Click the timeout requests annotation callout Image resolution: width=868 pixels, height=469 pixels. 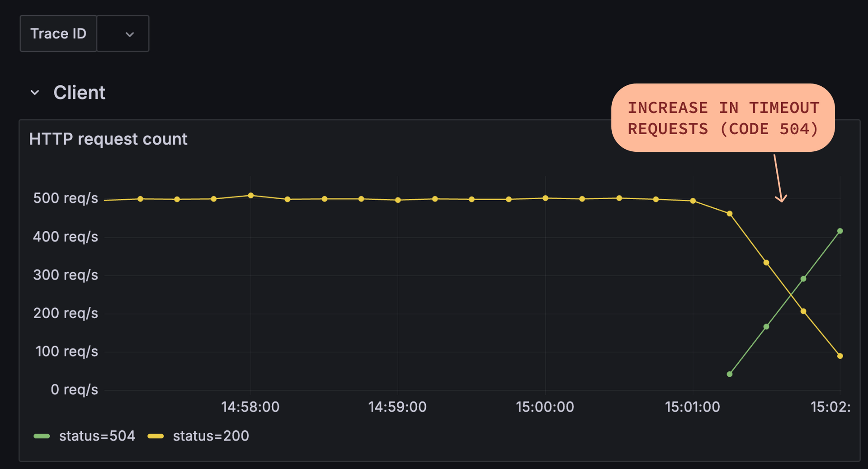pos(723,118)
